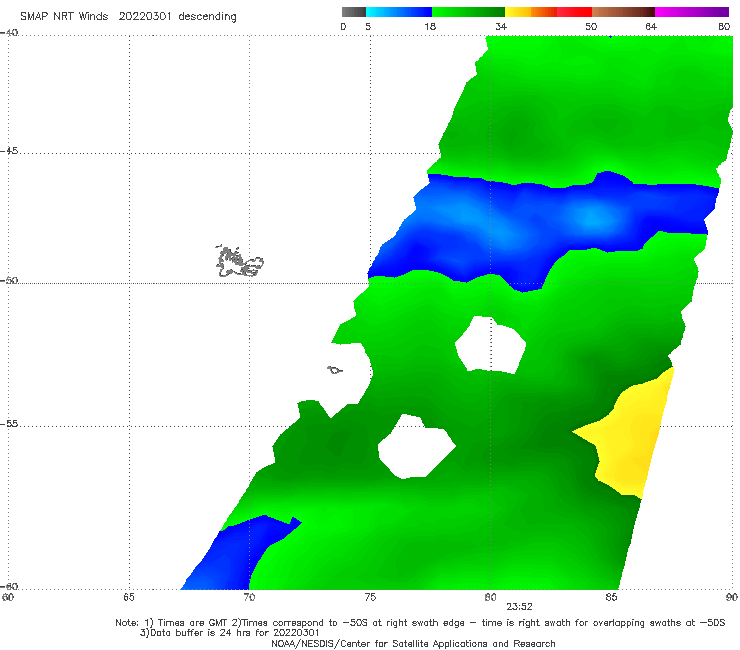The width and height of the screenshot is (740, 650).
Task: Click the word 'descending' in the title
Action: pos(207,17)
